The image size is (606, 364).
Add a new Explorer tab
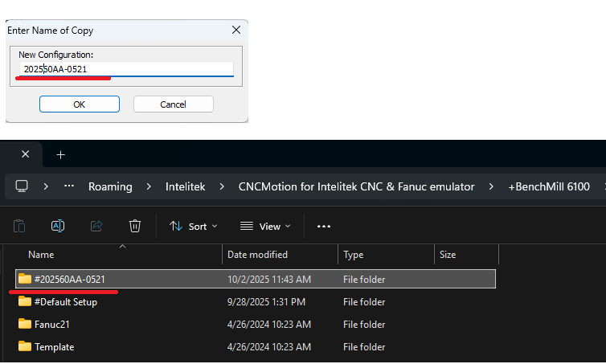pos(60,154)
